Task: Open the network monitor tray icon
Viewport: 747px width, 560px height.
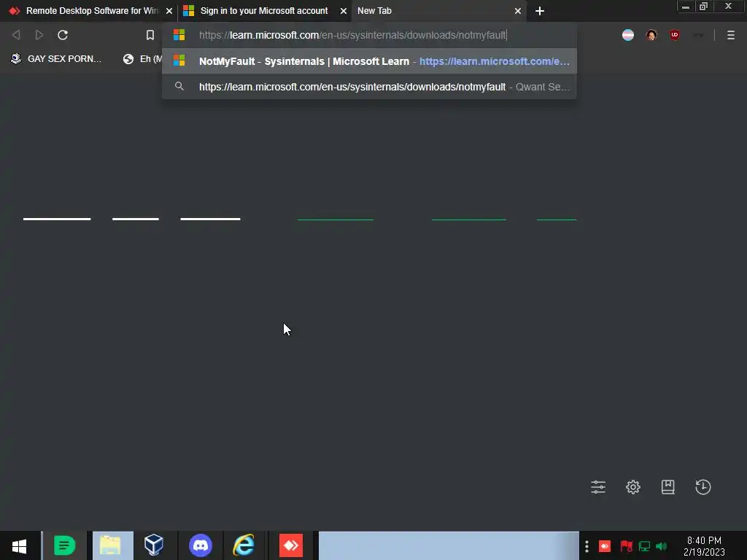Action: 644,546
